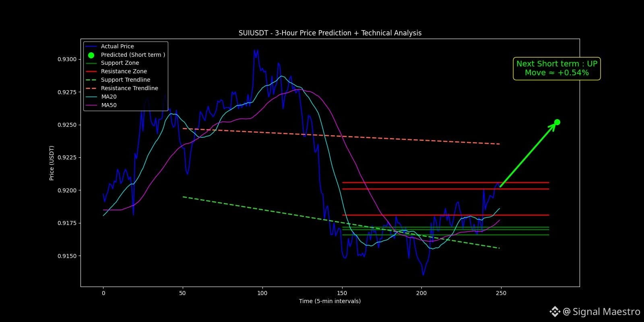This screenshot has height=322, width=644.
Task: Select the Actual Price legend label
Action: coord(117,46)
